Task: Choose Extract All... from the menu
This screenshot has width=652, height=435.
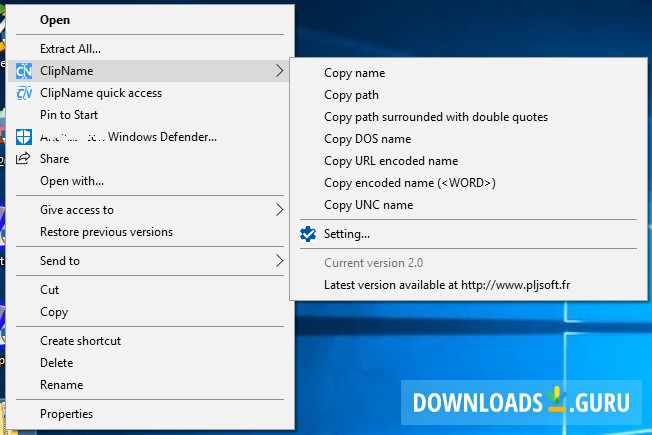Action: (150, 49)
